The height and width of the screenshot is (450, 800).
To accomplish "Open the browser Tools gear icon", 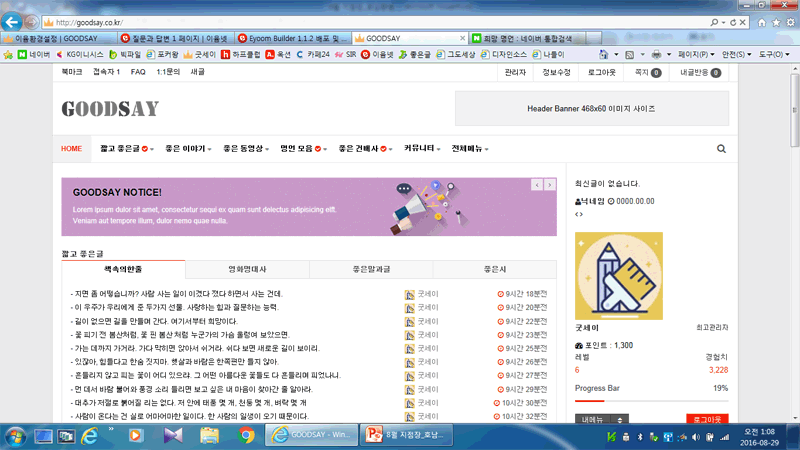I will point(790,22).
